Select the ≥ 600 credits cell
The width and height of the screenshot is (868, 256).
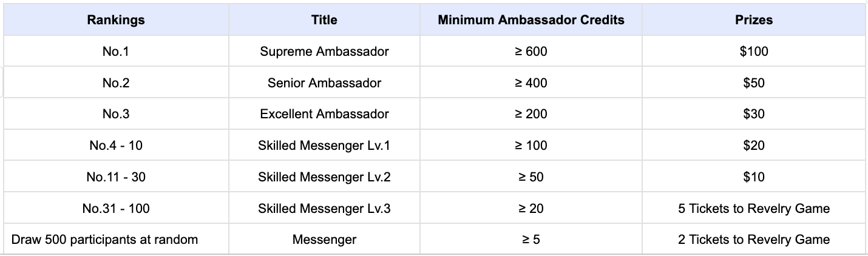click(x=531, y=52)
